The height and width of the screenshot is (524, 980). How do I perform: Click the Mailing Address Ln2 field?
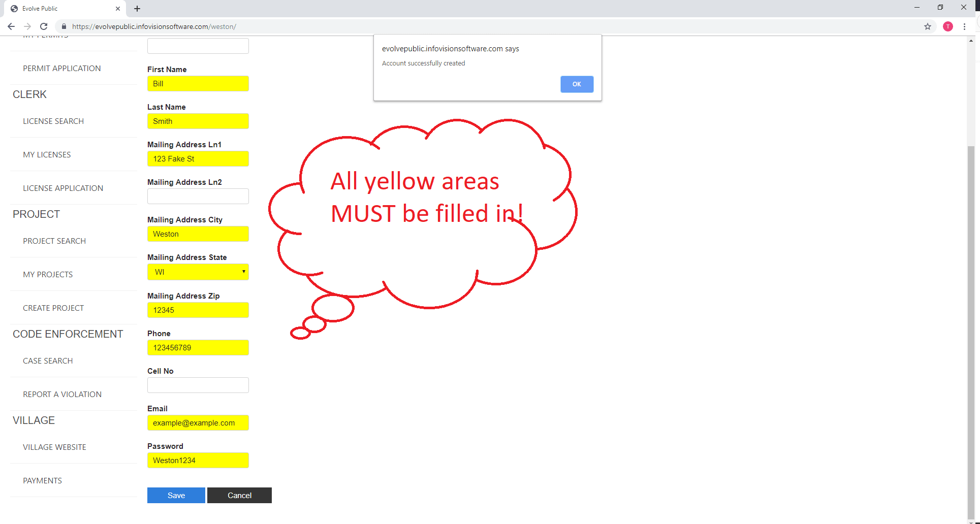[198, 196]
